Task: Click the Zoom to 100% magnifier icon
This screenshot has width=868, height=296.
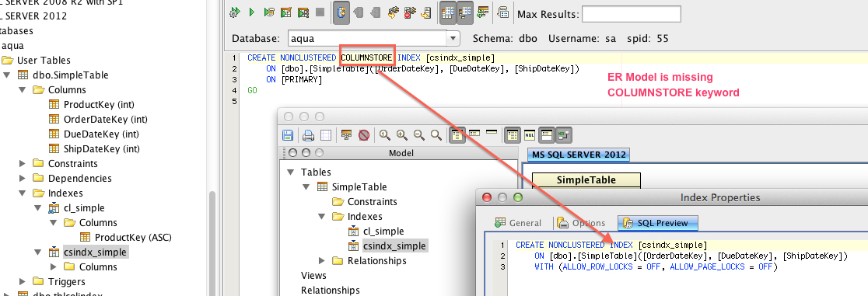Action: click(x=384, y=134)
